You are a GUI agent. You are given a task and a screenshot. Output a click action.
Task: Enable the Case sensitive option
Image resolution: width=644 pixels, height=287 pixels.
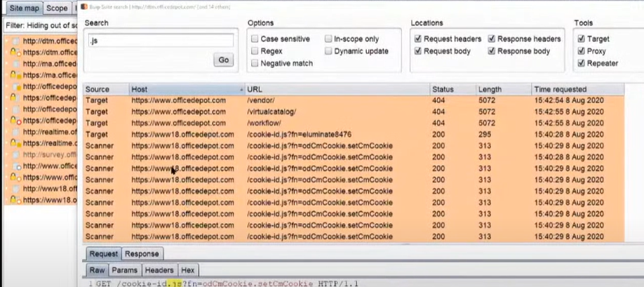click(x=255, y=39)
